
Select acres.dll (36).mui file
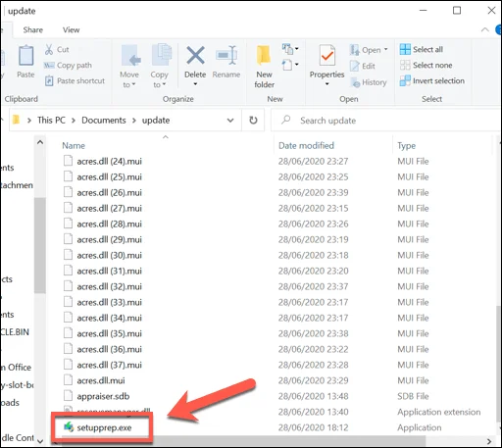[x=110, y=349]
